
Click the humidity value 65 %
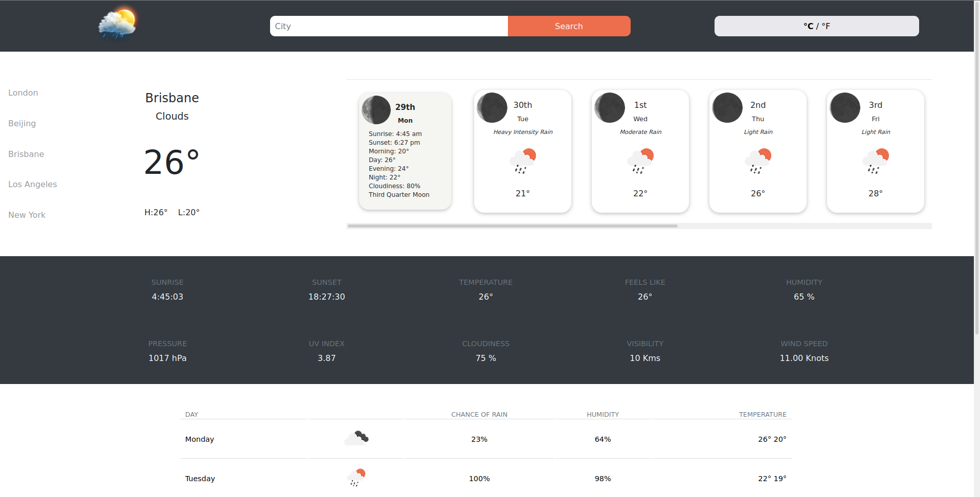coord(804,297)
